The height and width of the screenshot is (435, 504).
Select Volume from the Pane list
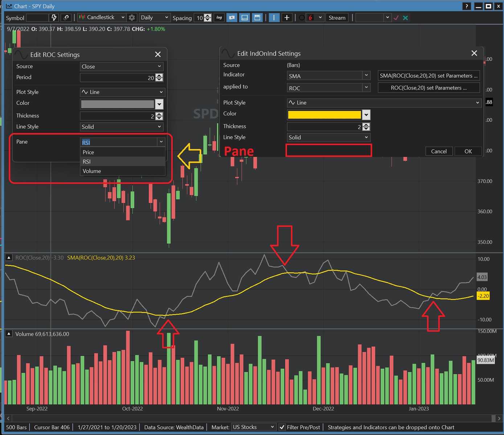(x=92, y=171)
